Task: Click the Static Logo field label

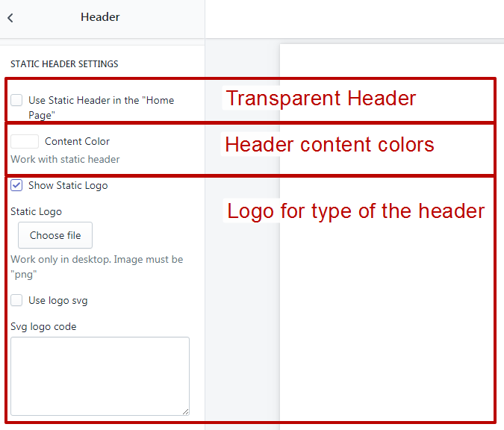Action: (x=36, y=212)
